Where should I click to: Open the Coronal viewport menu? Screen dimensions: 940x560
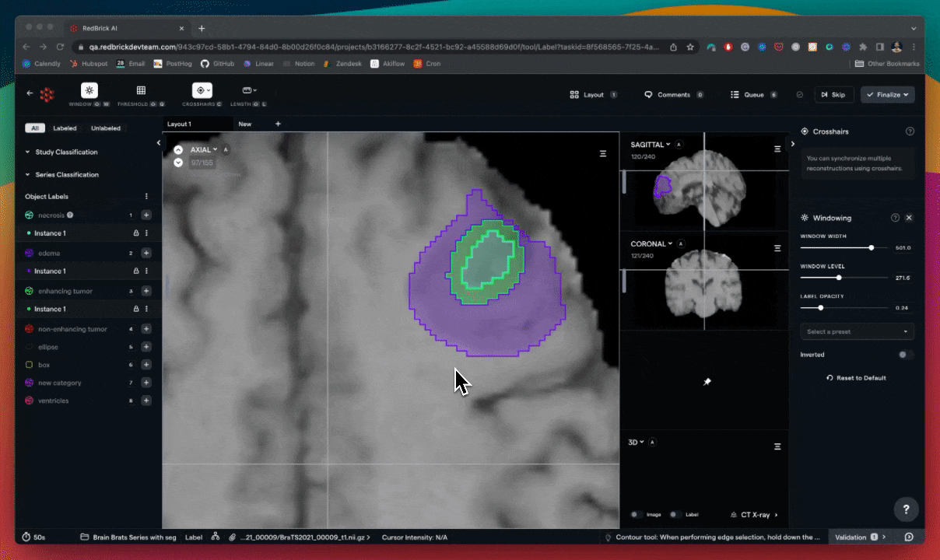777,248
